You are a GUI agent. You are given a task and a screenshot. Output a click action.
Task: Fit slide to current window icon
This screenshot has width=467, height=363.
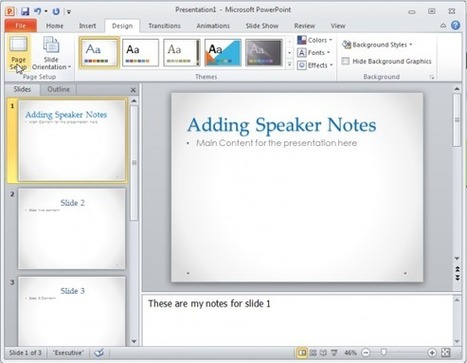coord(446,352)
